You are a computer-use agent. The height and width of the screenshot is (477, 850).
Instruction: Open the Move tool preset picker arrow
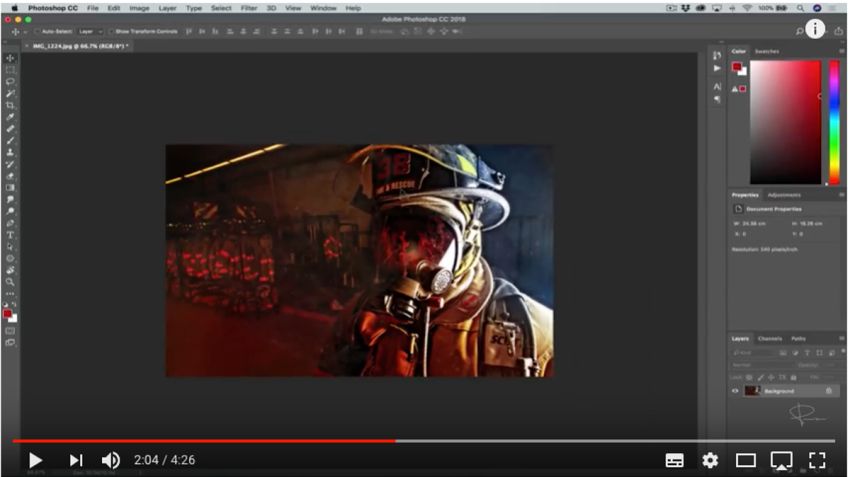(24, 32)
